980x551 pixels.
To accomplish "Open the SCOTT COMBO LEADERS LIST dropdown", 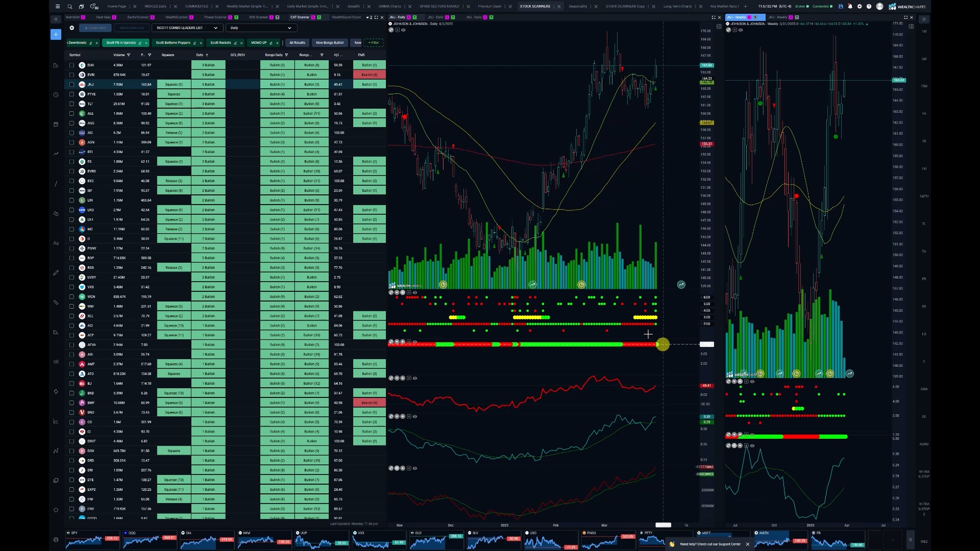I will 187,28.
